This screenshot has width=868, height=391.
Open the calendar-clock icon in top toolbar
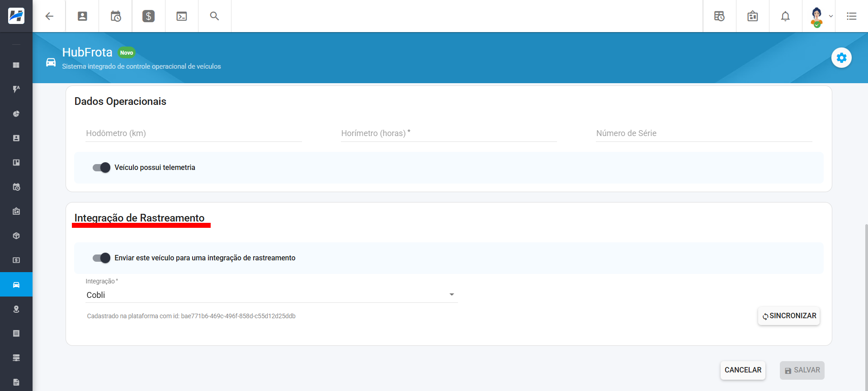point(116,16)
